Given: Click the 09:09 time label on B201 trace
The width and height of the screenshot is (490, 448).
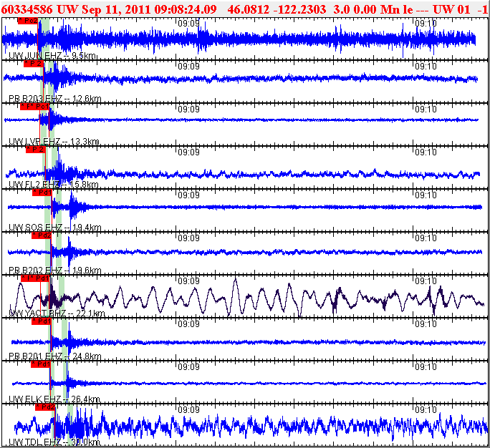Looking at the screenshot, I should point(188,323).
